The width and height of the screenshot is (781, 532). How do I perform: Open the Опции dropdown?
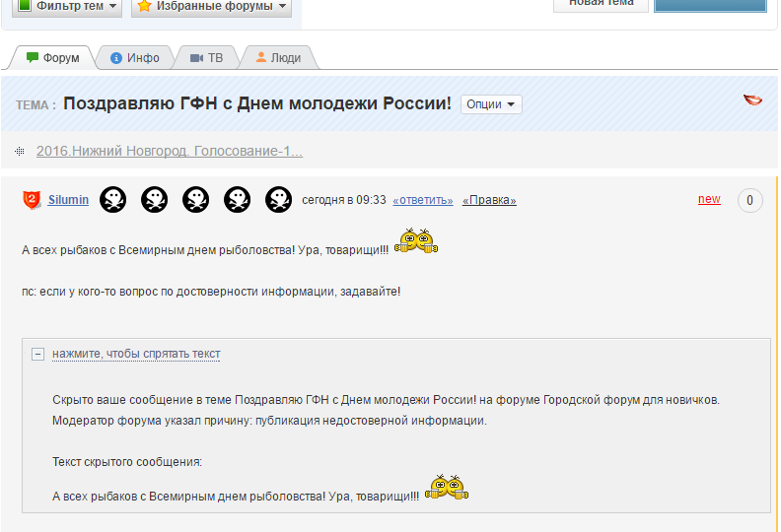(x=491, y=104)
